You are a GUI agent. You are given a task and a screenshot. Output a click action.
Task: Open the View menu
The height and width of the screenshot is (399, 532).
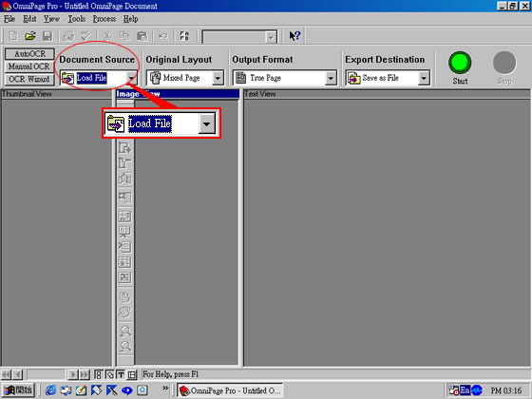51,19
